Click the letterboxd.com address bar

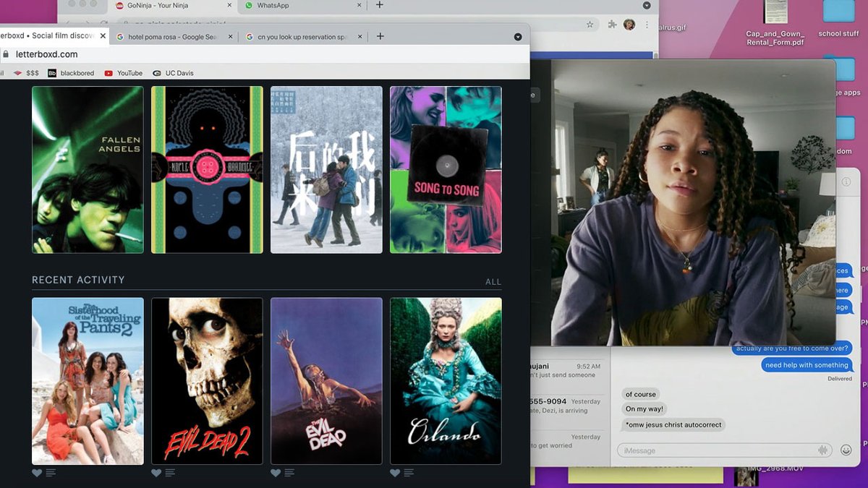[265, 54]
